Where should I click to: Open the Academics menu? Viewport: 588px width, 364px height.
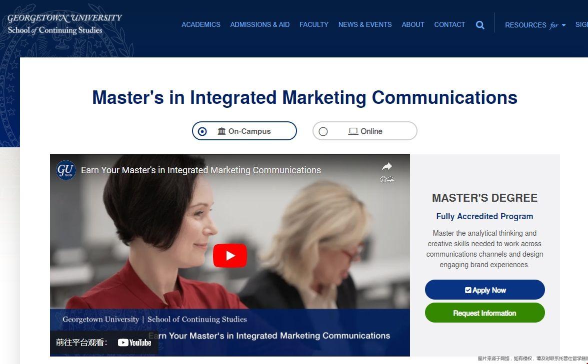point(201,25)
